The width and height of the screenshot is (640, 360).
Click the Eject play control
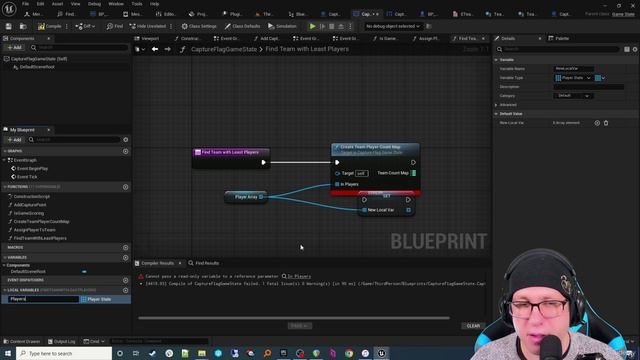click(x=341, y=26)
